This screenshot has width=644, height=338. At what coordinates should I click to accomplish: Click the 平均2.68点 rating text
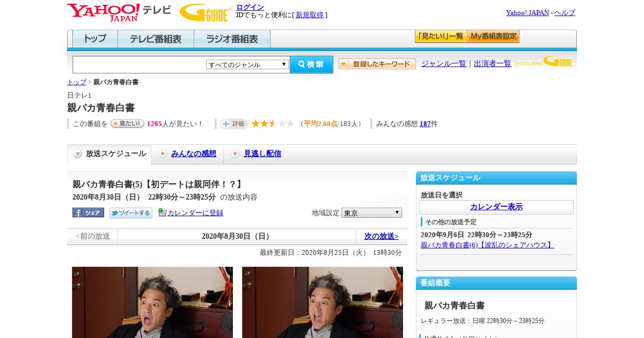(320, 123)
